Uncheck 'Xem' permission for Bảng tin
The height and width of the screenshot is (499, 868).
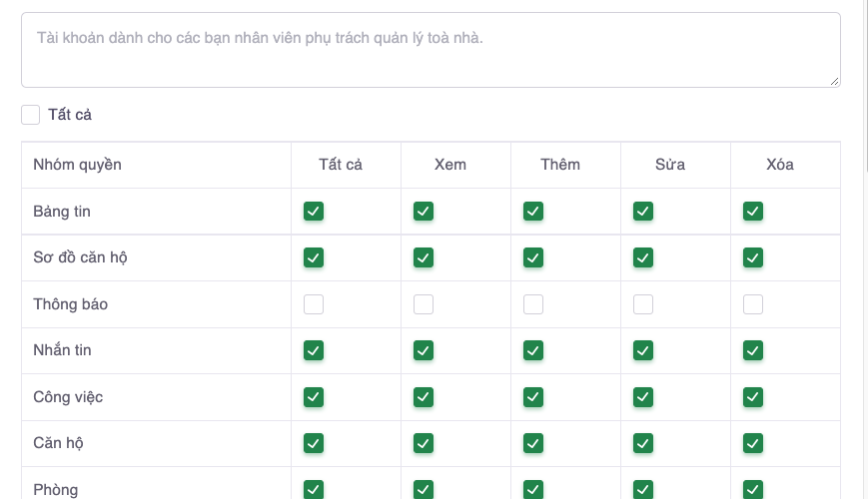pos(424,212)
